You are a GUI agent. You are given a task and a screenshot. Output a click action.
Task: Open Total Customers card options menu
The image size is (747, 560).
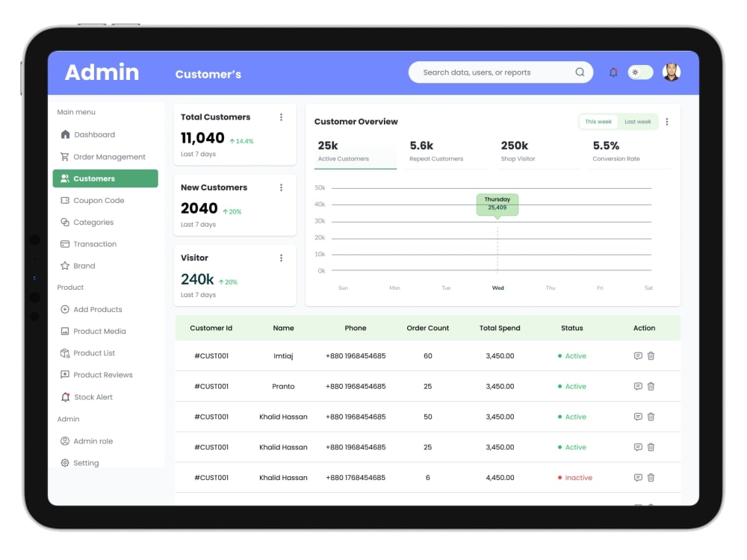point(281,117)
